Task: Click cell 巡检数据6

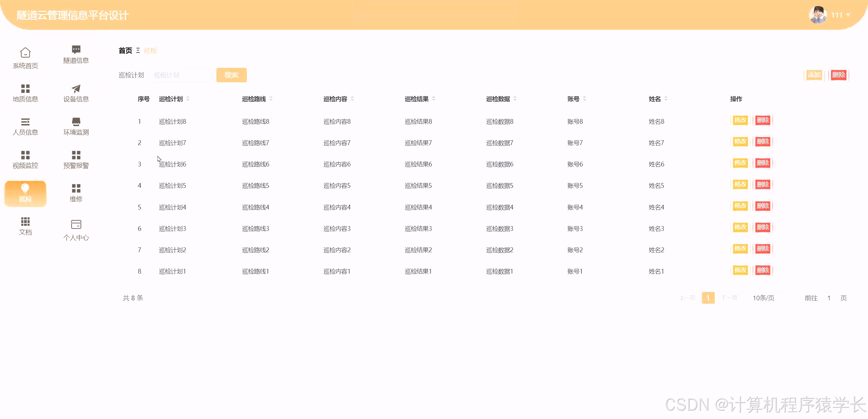Action: [x=500, y=164]
